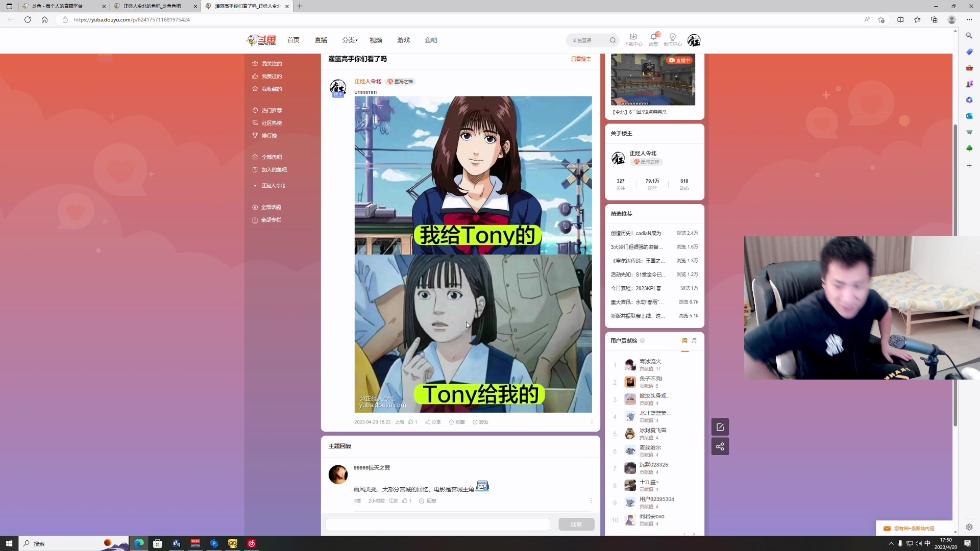Expand the system tray hidden icons

[891, 543]
